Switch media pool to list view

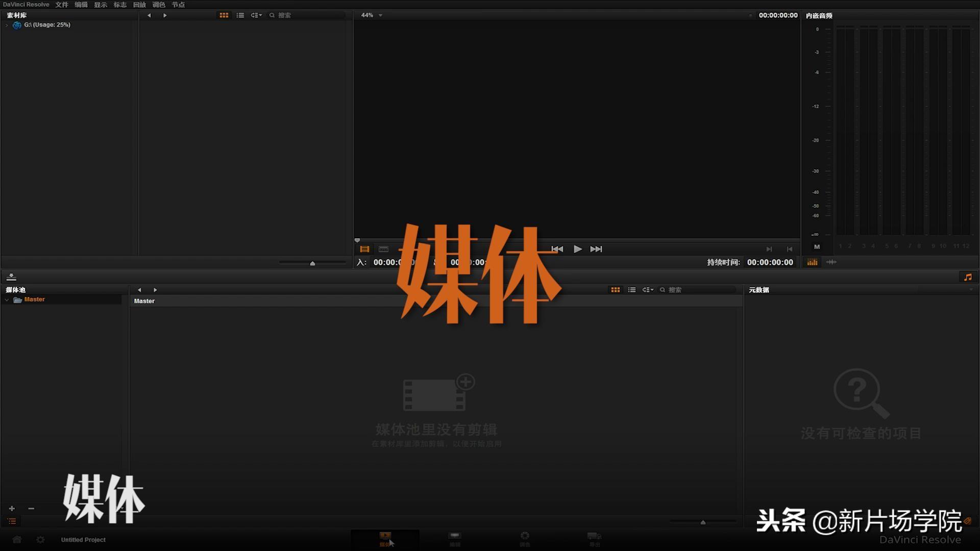coord(632,290)
